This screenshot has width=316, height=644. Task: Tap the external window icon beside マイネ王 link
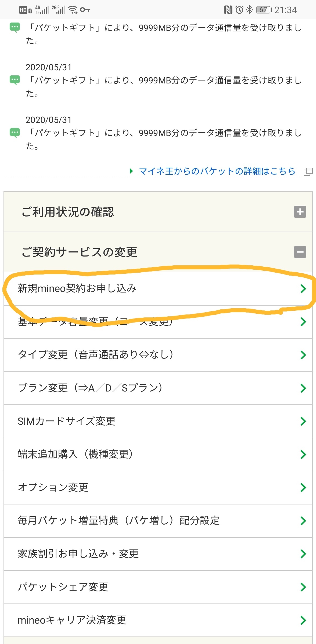pos(308,171)
